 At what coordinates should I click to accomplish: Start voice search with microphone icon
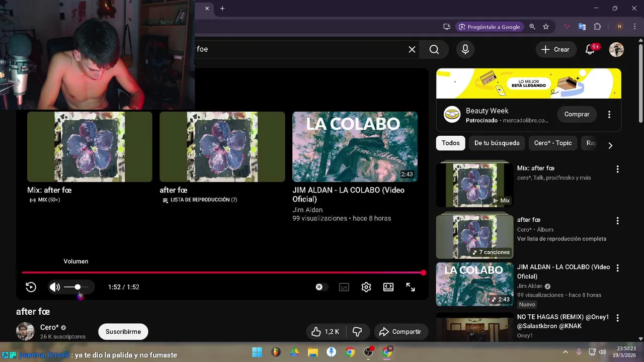[465, 49]
